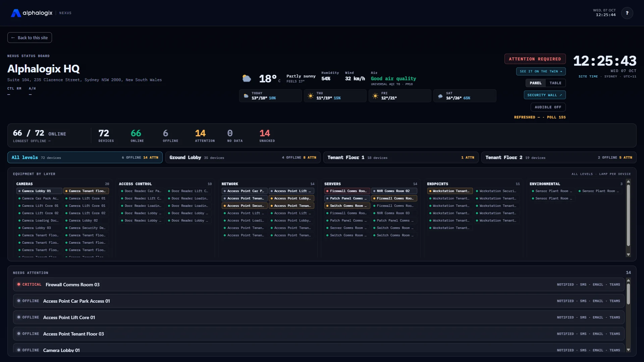Click Good air quality reading
This screenshot has height=362, width=644.
point(393,78)
